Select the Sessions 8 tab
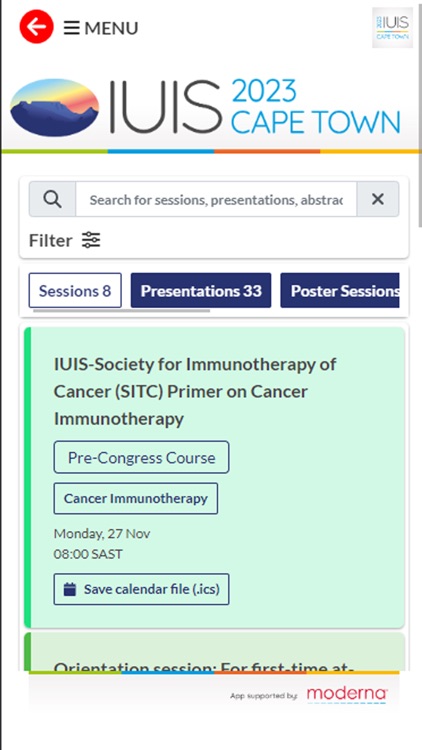This screenshot has height=750, width=422. click(x=75, y=290)
